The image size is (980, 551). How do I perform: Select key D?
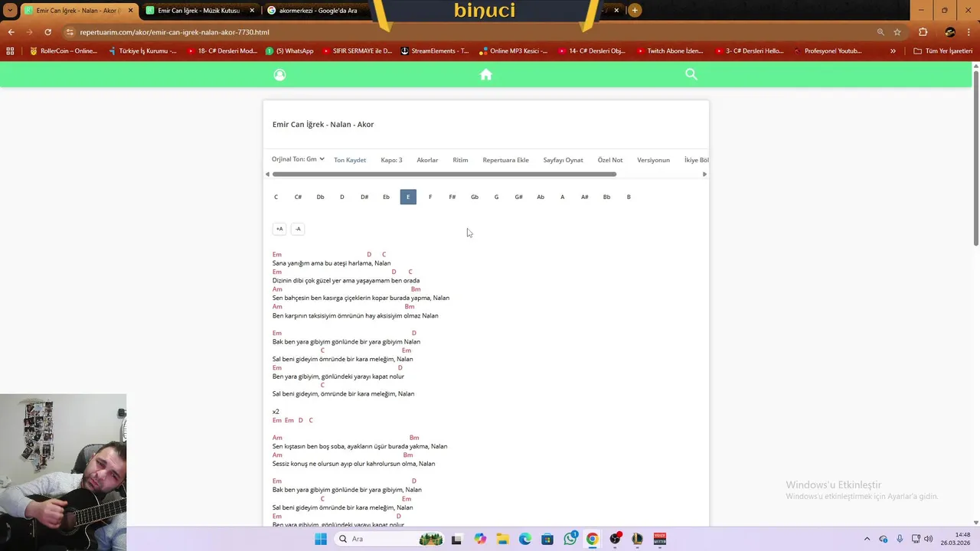(x=341, y=197)
